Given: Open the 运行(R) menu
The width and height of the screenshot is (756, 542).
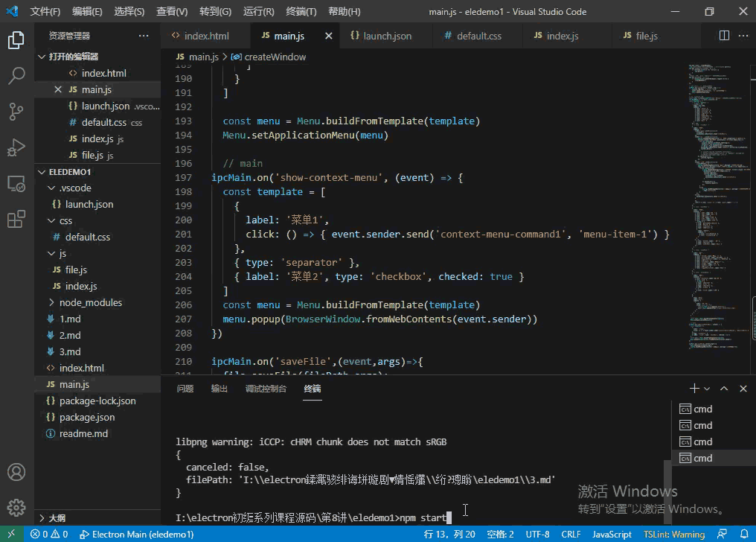Looking at the screenshot, I should coord(258,12).
